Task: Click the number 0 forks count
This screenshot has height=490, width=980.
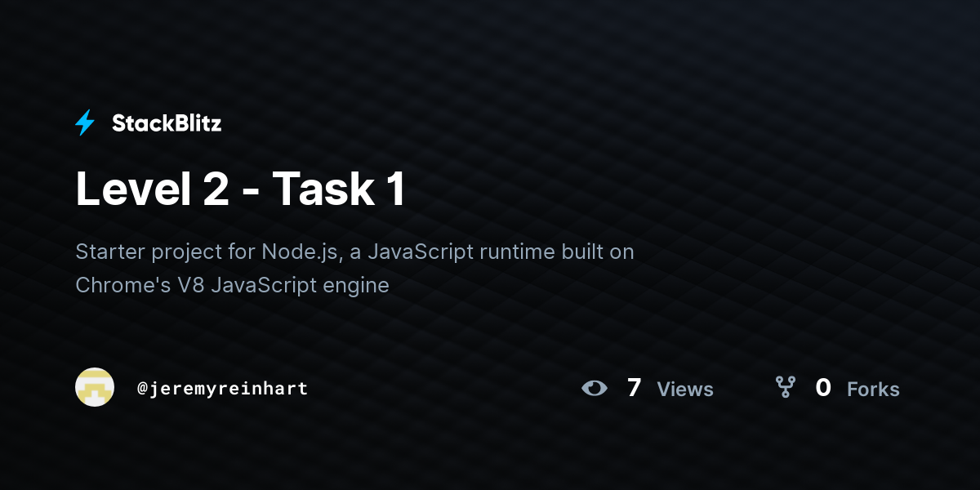Action: (823, 388)
